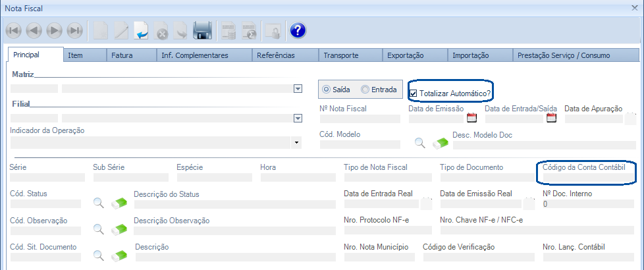Switch to the Exportação tab

tap(415, 55)
